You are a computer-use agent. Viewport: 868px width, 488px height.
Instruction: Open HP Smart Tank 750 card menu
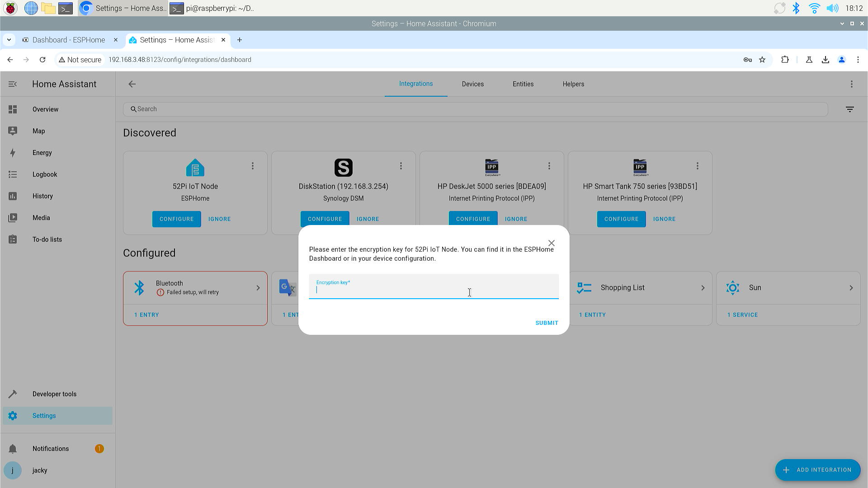tap(698, 166)
